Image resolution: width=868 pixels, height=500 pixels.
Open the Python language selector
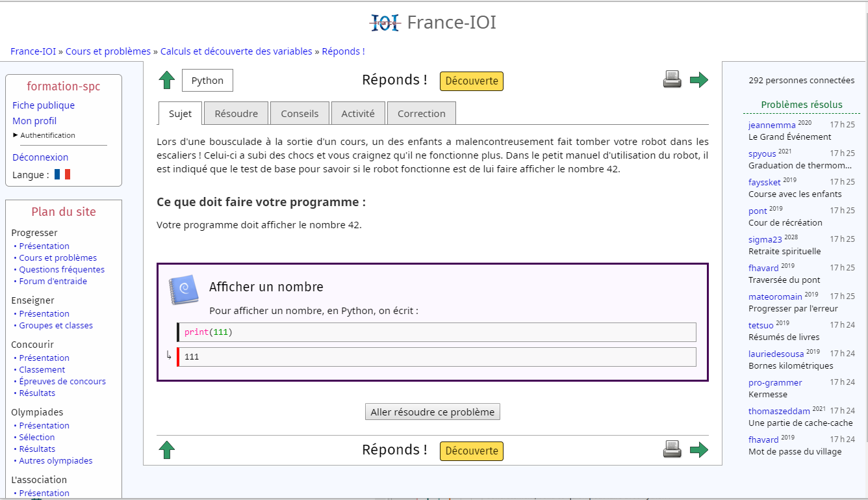(x=207, y=80)
